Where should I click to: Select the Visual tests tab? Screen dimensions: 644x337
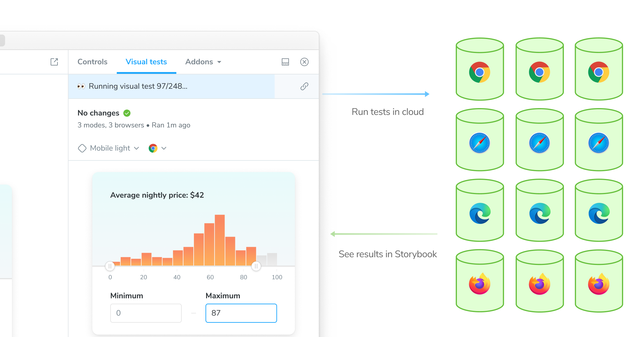[146, 62]
